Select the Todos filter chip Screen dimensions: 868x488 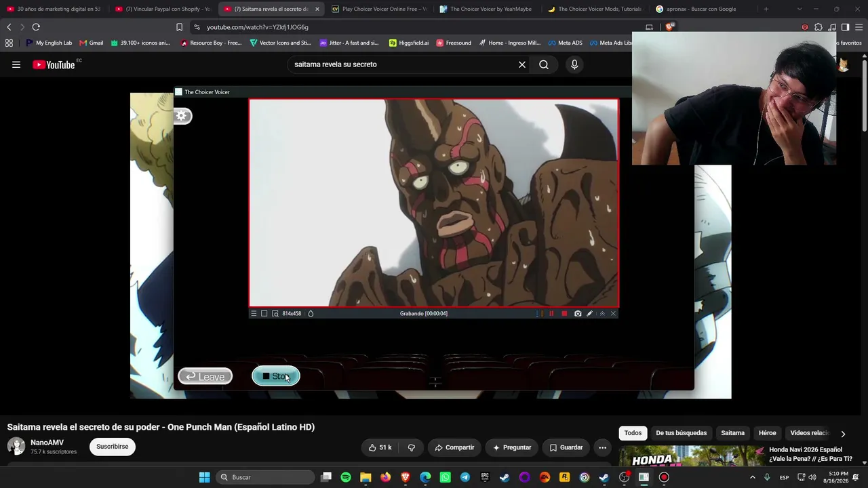[x=633, y=433]
